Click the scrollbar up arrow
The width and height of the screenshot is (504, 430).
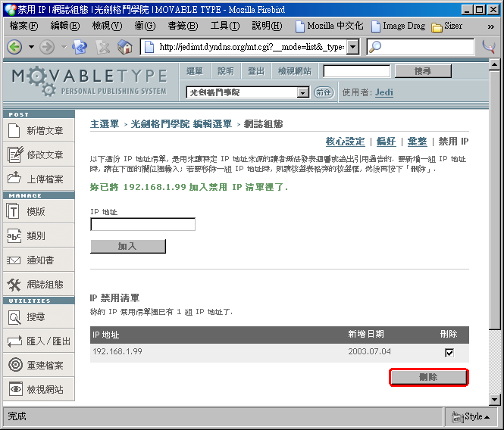point(494,64)
